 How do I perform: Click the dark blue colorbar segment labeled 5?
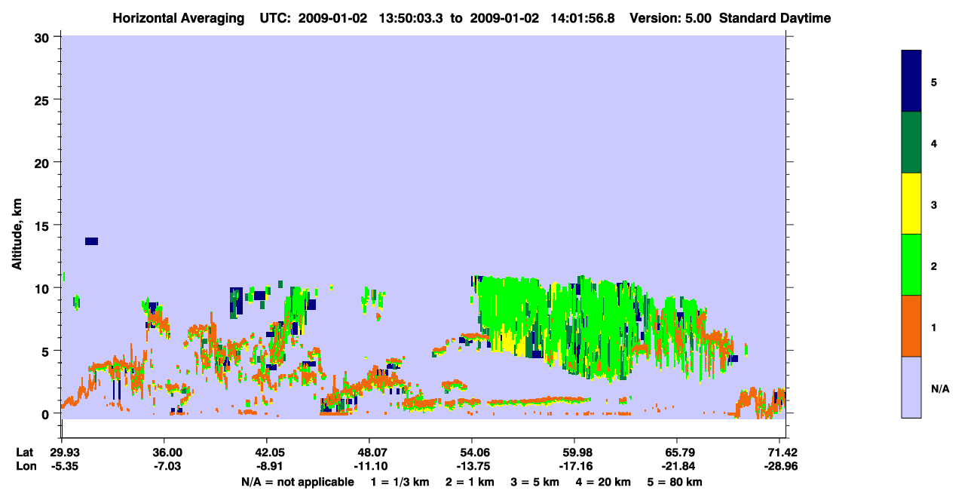pyautogui.click(x=911, y=81)
